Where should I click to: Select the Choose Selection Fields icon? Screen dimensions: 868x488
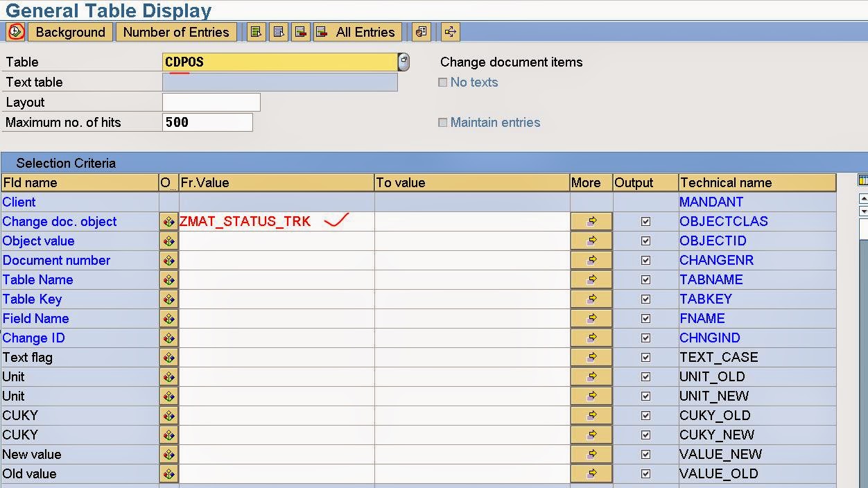click(255, 31)
